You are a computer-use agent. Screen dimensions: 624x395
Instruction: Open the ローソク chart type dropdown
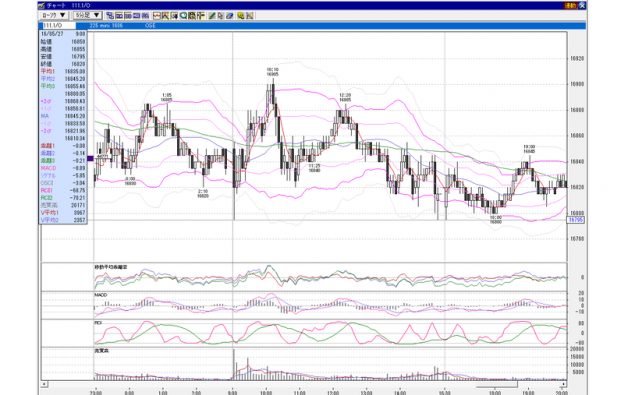pyautogui.click(x=54, y=16)
